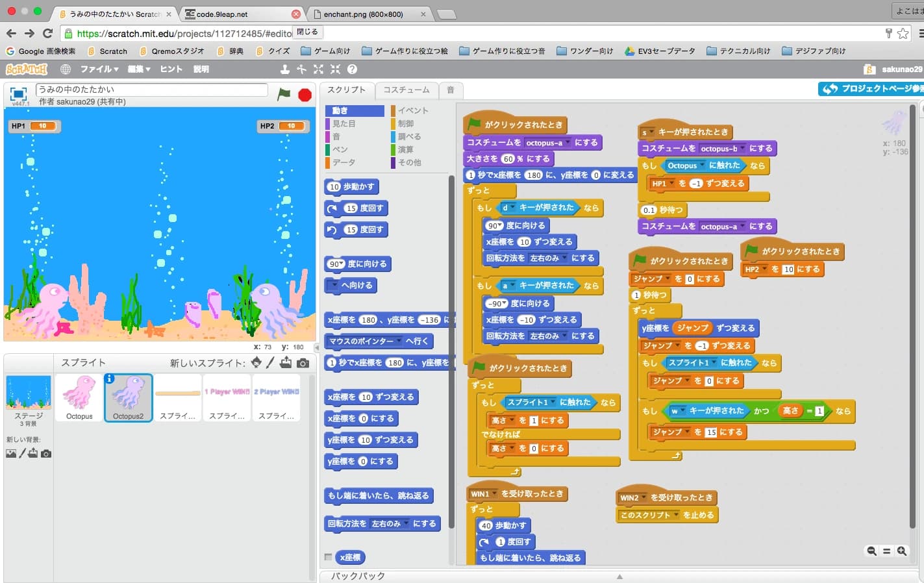Paint a new sprite with the brush icon
Viewport: 924px width, 583px height.
tap(271, 363)
